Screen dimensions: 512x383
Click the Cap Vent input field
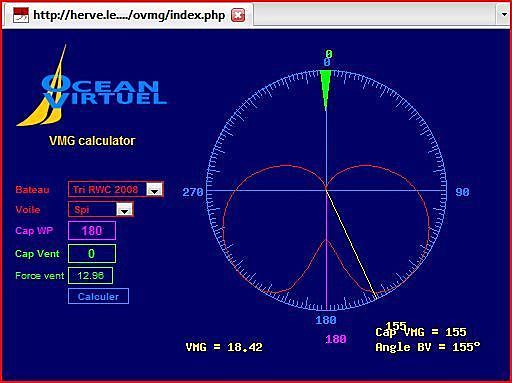click(92, 254)
